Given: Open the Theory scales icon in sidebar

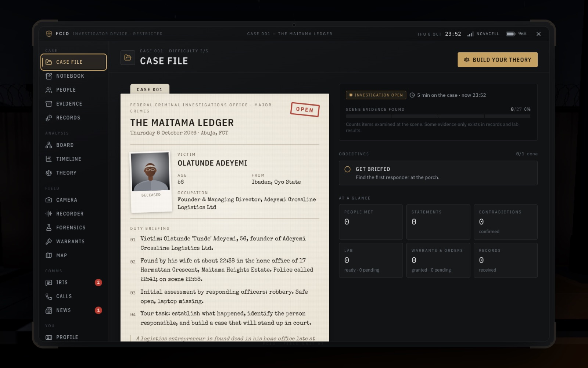Looking at the screenshot, I should coord(49,173).
